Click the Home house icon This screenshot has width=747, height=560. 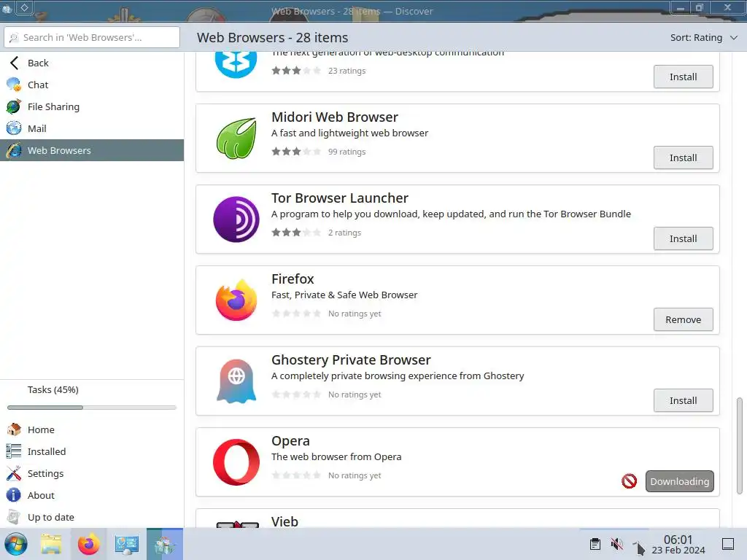(14, 429)
